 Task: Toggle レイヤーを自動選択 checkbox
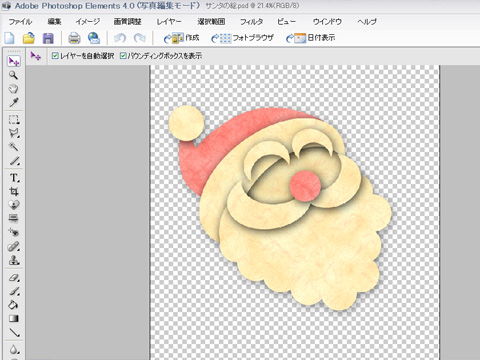55,56
